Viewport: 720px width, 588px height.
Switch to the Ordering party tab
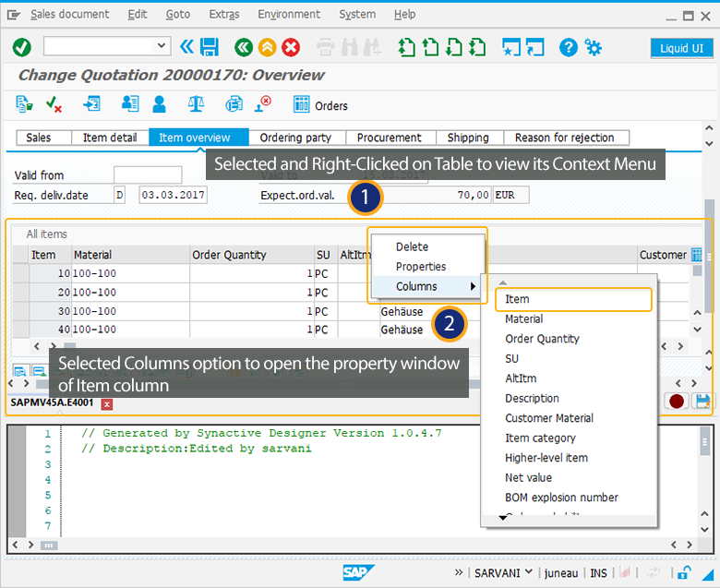pyautogui.click(x=296, y=138)
